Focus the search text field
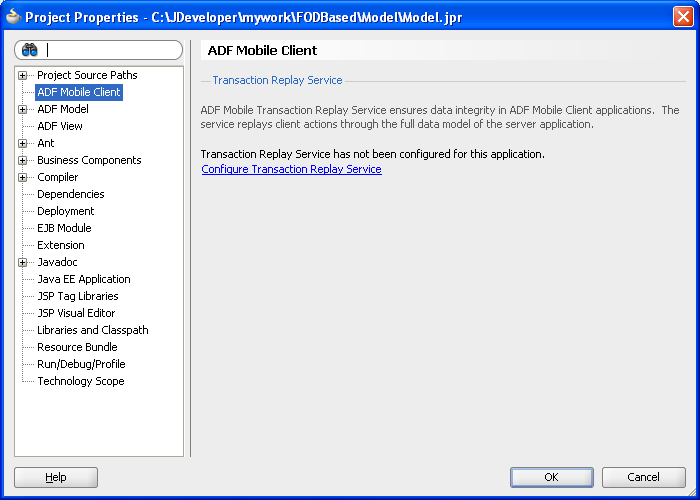The width and height of the screenshot is (700, 500). click(98, 50)
